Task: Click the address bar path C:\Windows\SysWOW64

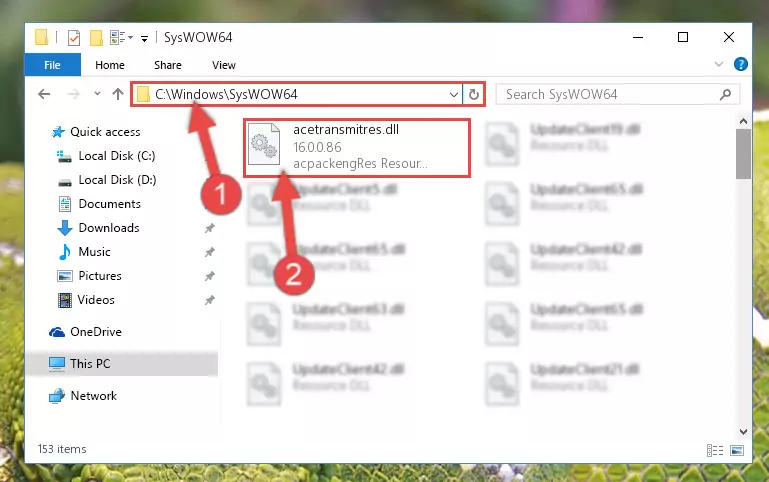Action: pos(226,94)
